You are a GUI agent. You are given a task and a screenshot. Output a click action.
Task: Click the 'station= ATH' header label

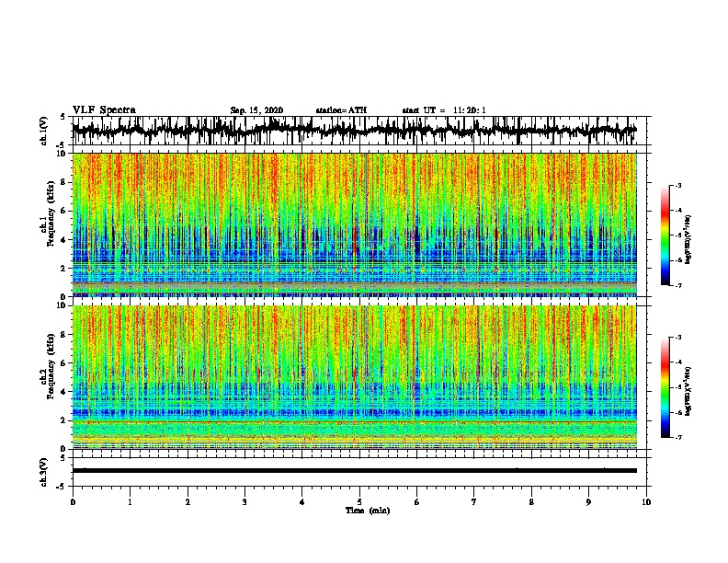pos(341,110)
